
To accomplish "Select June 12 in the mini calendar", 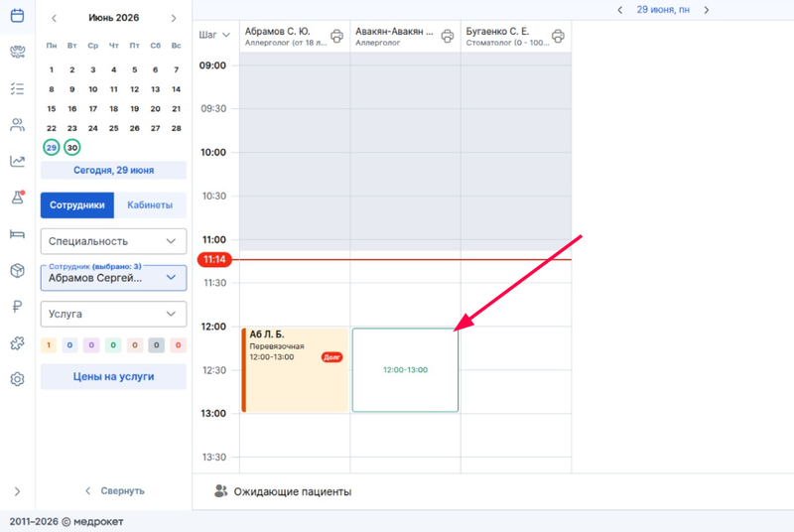I will [134, 89].
